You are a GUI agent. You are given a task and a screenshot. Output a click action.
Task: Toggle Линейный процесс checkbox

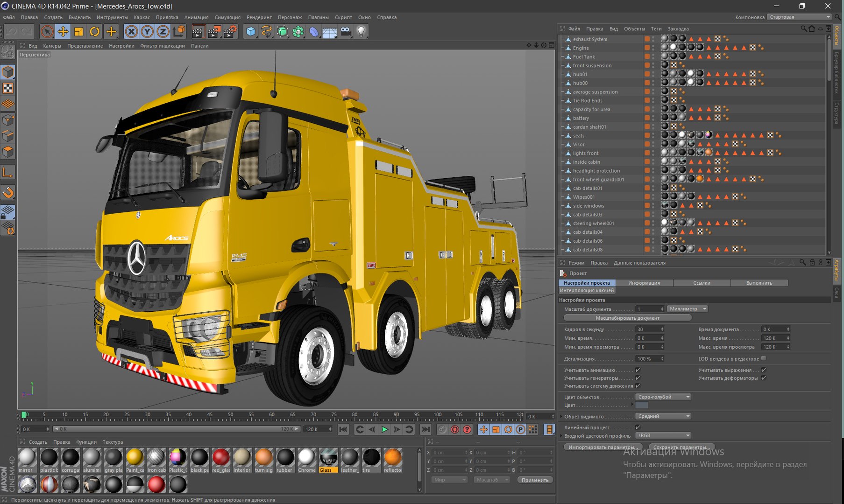[x=638, y=427]
